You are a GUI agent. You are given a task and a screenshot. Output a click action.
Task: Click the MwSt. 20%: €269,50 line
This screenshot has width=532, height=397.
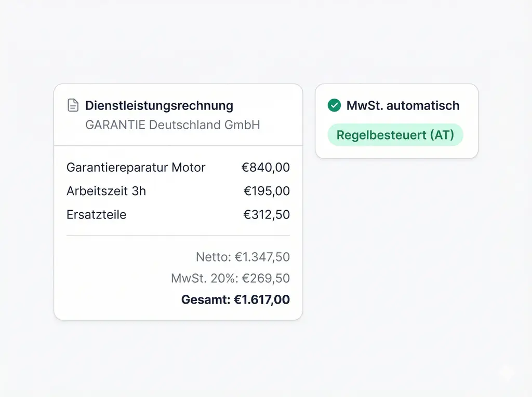230,278
